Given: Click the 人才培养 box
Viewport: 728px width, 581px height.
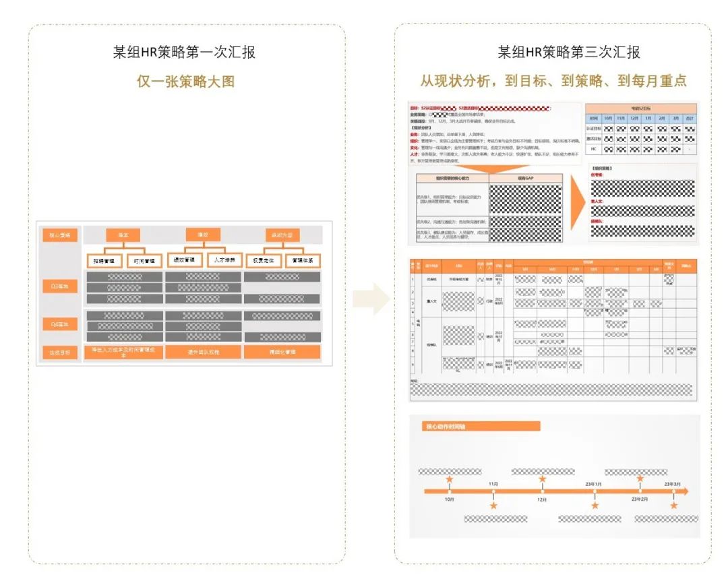Looking at the screenshot, I should (224, 259).
